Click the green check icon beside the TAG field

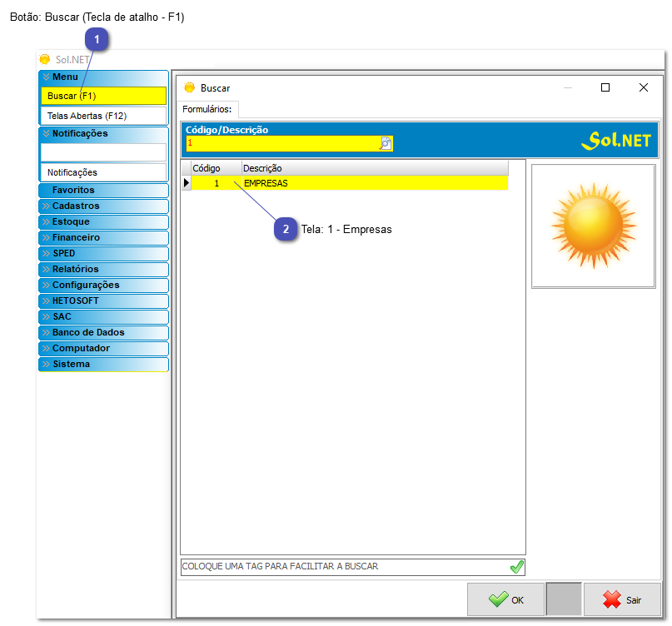[516, 567]
